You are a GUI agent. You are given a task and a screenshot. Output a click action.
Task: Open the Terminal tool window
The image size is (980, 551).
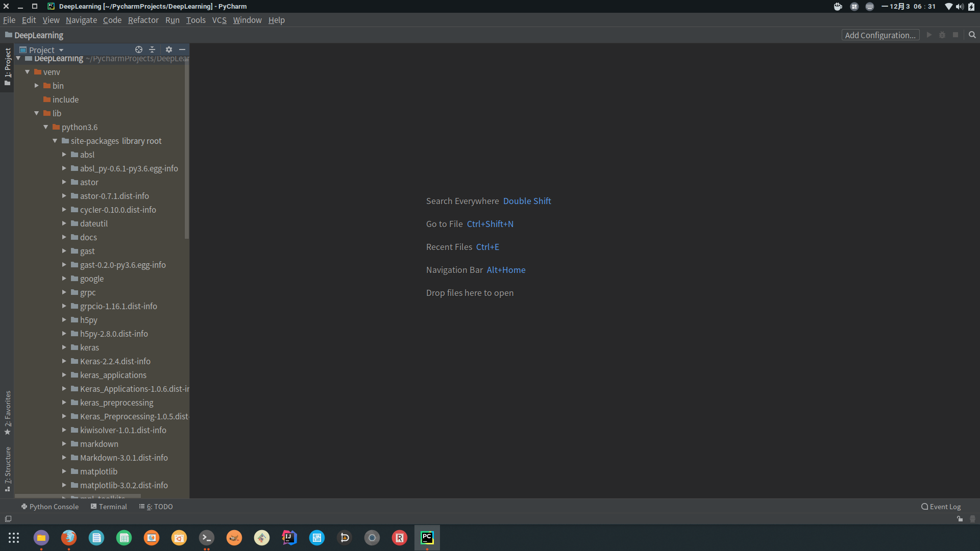click(x=109, y=507)
